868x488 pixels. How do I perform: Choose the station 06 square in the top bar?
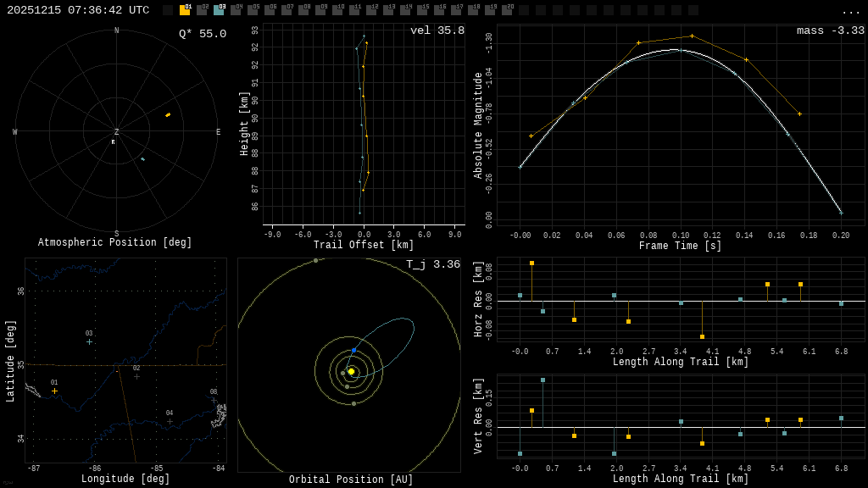click(270, 10)
